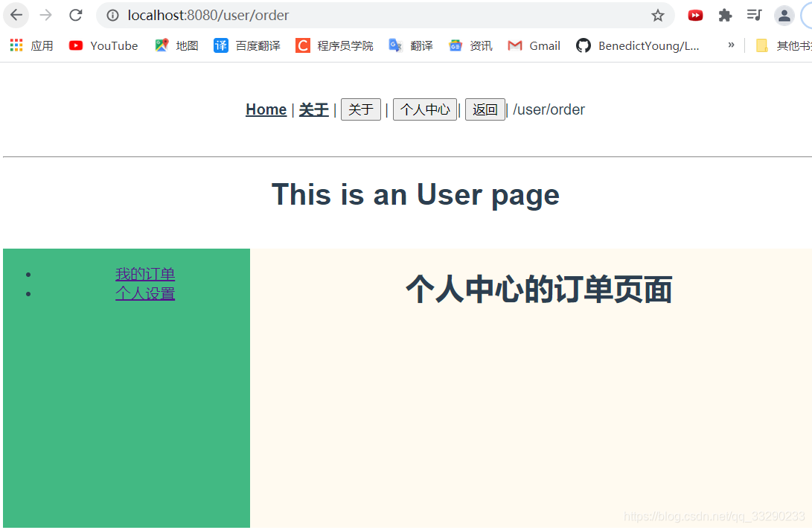This screenshot has width=812, height=530.
Task: Click the 关于 button
Action: 361,109
